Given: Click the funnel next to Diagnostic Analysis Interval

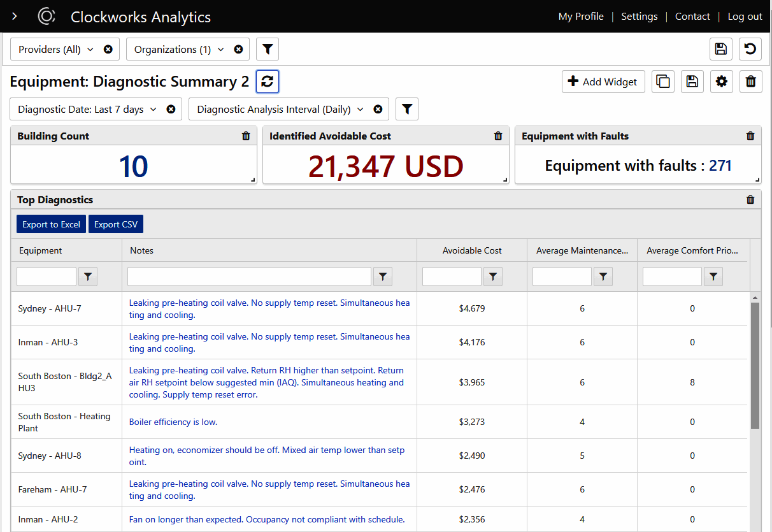Looking at the screenshot, I should [x=407, y=108].
